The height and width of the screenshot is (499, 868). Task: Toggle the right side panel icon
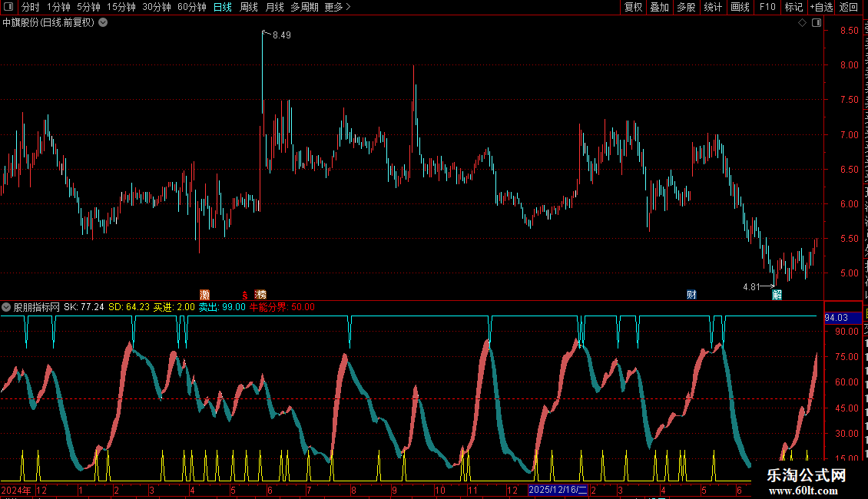pyautogui.click(x=817, y=23)
